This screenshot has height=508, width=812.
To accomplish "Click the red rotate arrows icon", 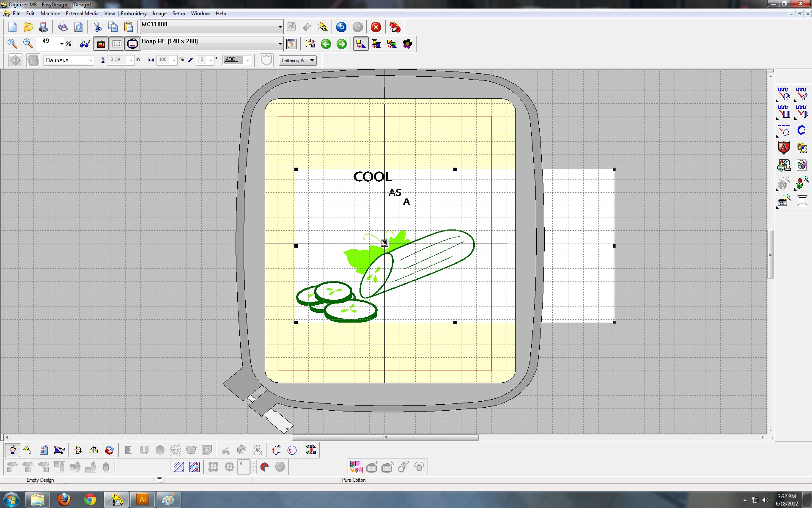I will coord(109,450).
